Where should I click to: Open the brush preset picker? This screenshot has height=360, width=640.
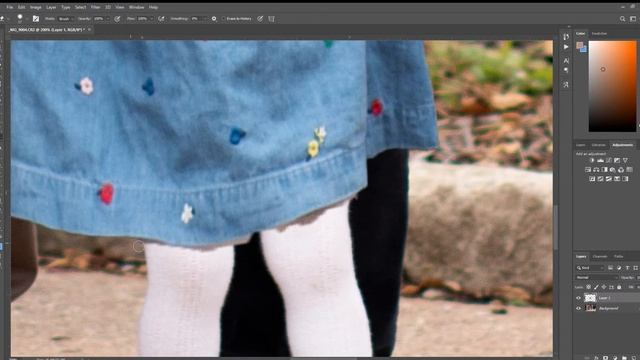click(x=20, y=18)
